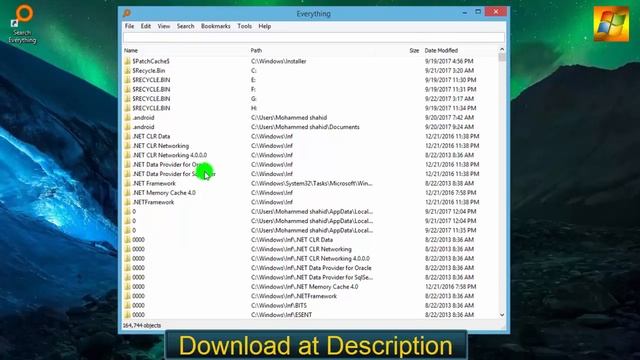Select 0000 folder icon in Inf\BITS

point(127,305)
